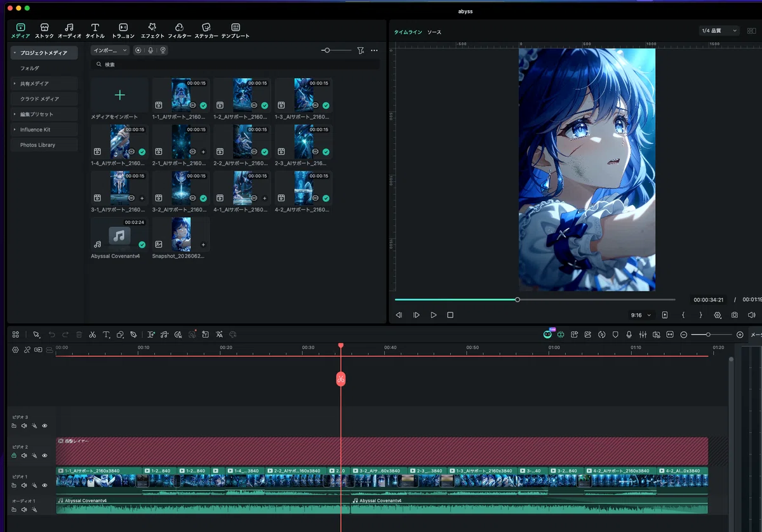The width and height of the screenshot is (762, 532).
Task: Click the red playhead scissors marker
Action: tap(341, 379)
